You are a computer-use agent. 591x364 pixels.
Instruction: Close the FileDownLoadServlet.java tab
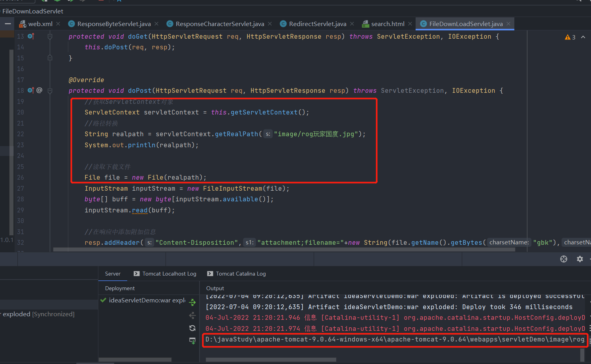point(508,24)
